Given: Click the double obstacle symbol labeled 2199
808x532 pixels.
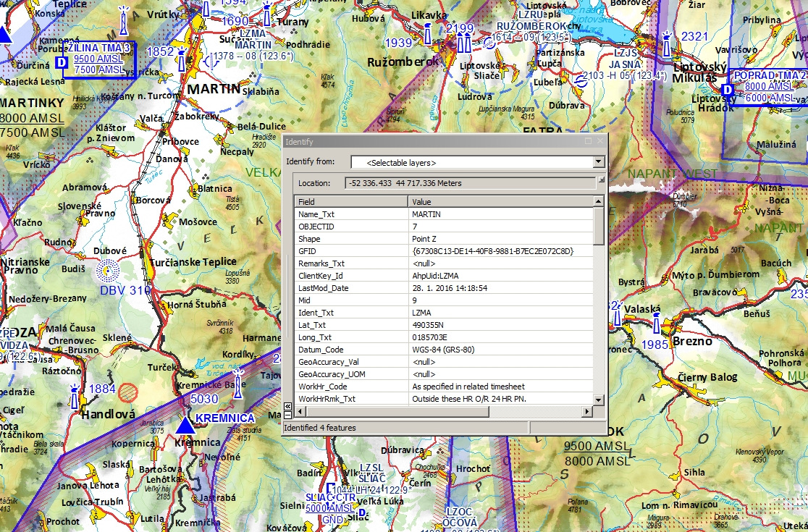Looking at the screenshot, I should pos(464,42).
